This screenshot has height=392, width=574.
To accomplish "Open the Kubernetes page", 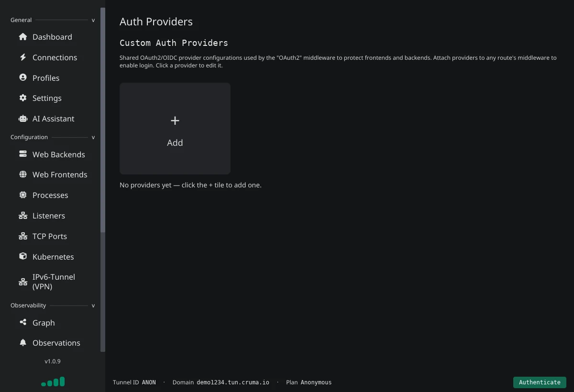I will pos(53,257).
